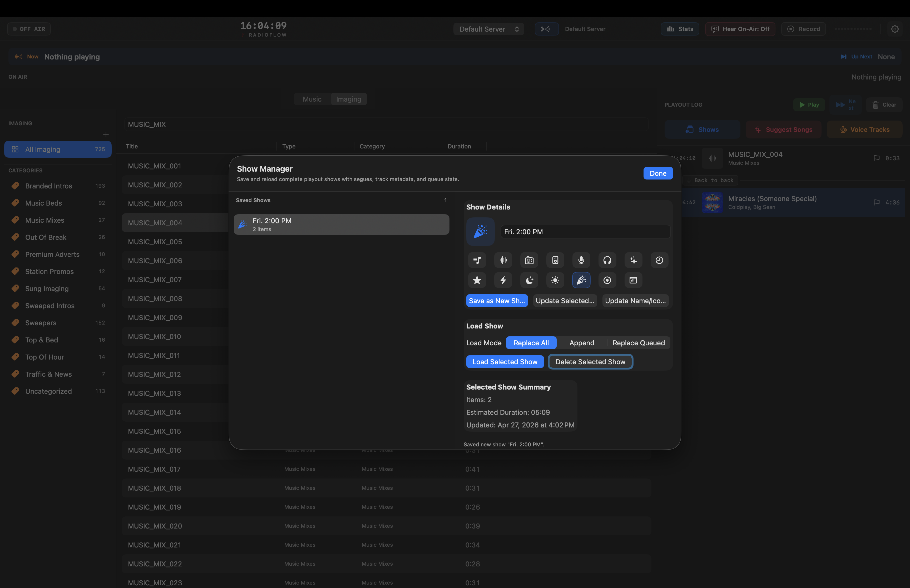Click Next in the Playout Log

845,104
